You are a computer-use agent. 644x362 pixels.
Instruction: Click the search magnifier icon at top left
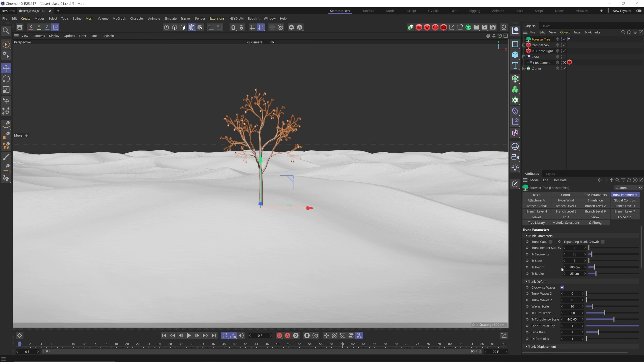(x=6, y=31)
